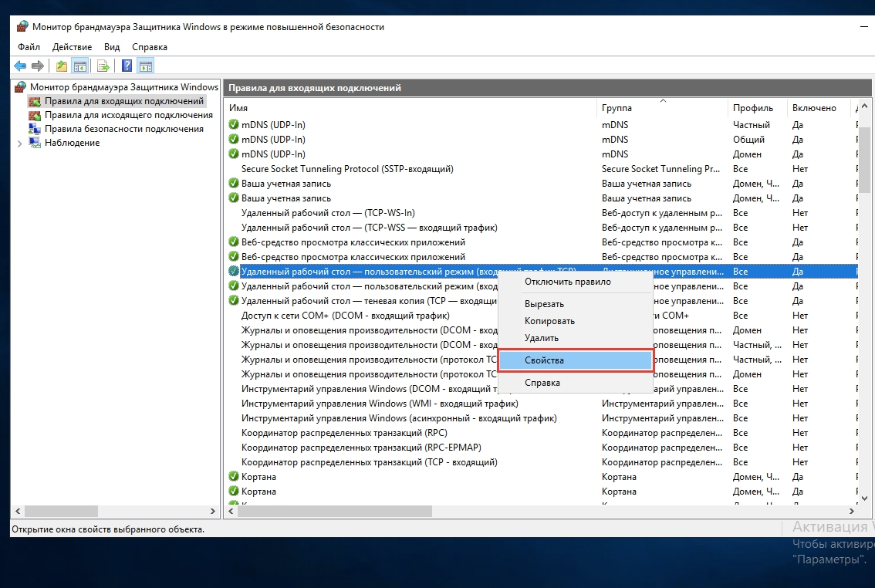875x588 pixels.
Task: Open Help via blue question mark icon
Action: (x=127, y=66)
